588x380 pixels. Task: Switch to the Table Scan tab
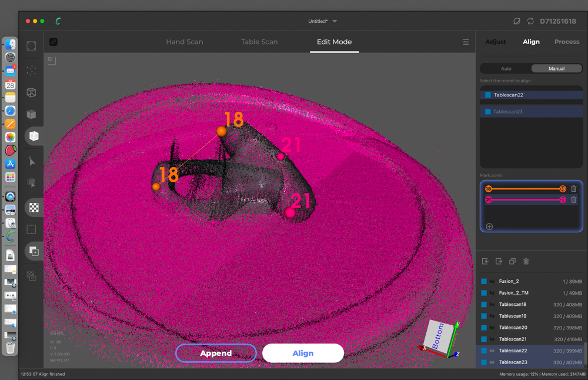pyautogui.click(x=259, y=42)
